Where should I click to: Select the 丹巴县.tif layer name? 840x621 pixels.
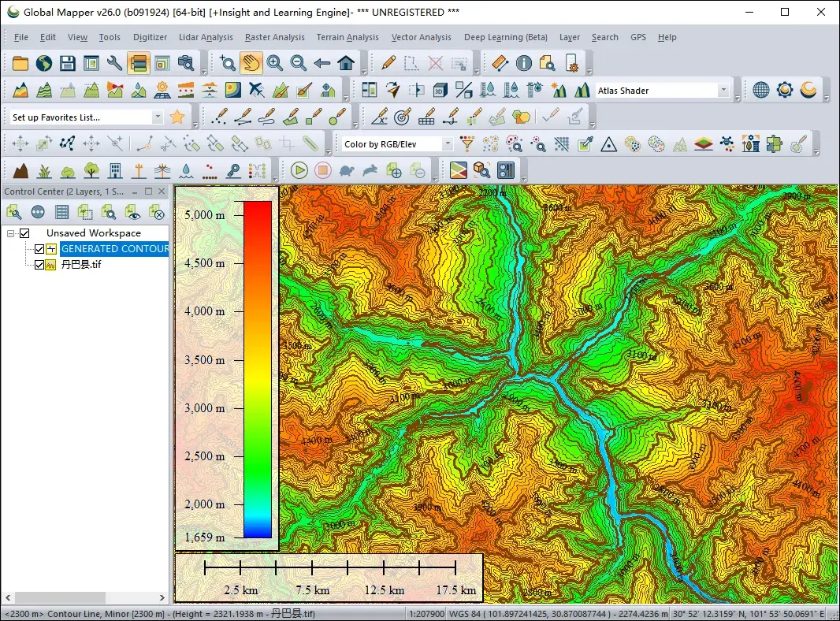coord(81,265)
